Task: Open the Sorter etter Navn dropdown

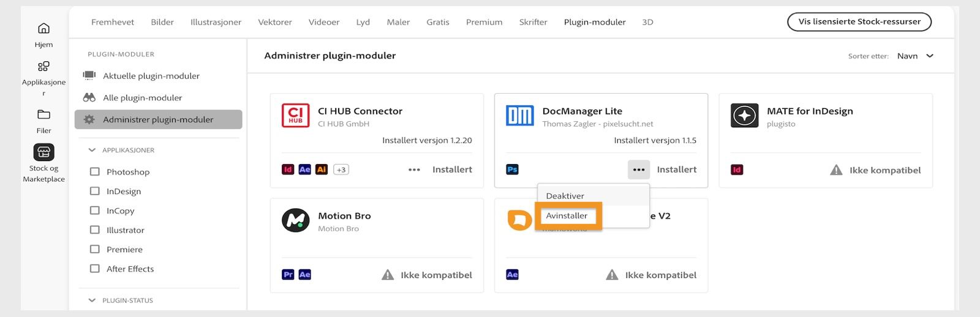Action: (915, 56)
